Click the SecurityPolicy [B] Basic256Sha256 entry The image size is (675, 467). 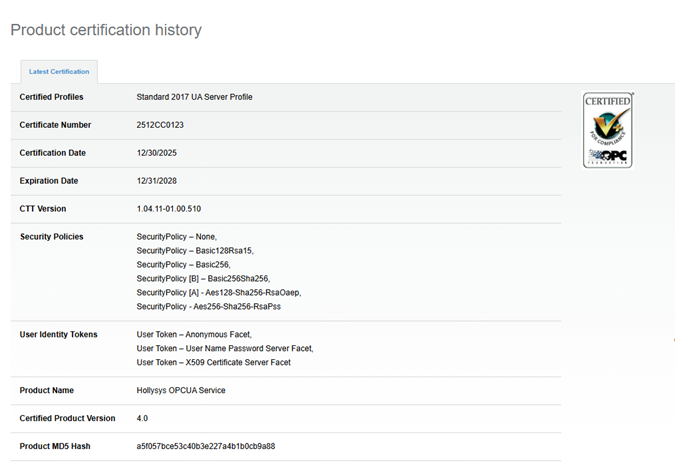tap(203, 278)
